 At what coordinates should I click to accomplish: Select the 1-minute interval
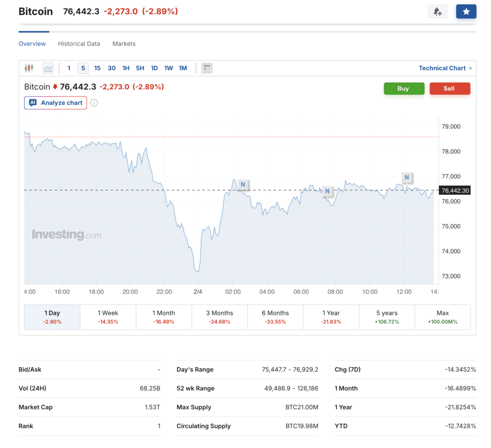coord(69,68)
